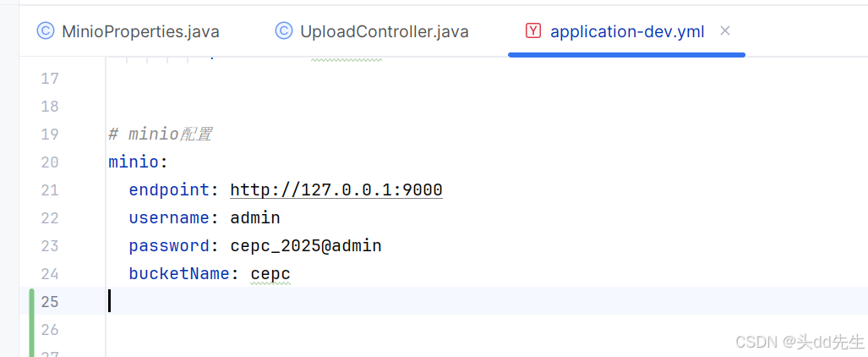The image size is (868, 357).
Task: Place cursor on empty line 26
Action: (x=487, y=330)
